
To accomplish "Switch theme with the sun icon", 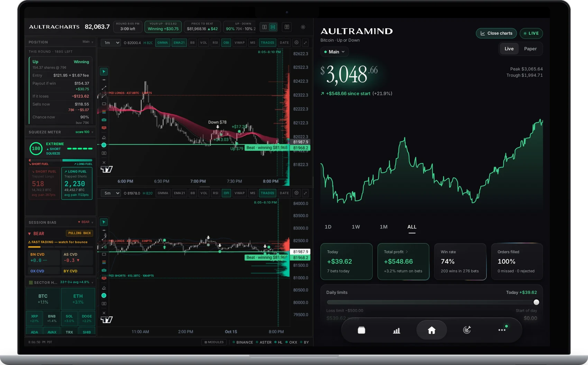I will click(303, 27).
